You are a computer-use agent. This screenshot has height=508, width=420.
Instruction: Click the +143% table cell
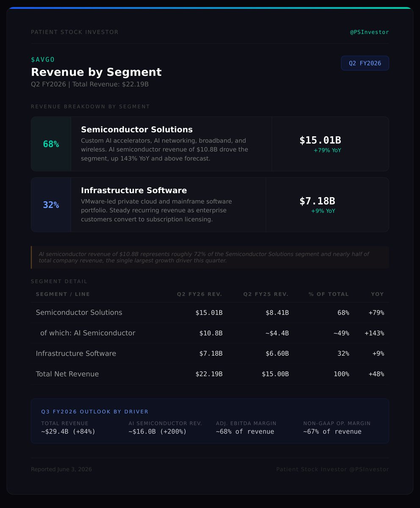374,333
